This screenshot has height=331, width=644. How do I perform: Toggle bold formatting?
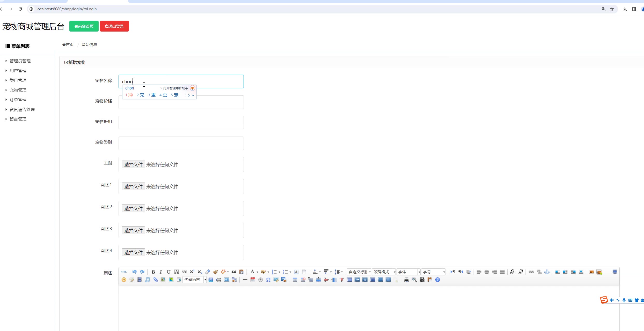click(x=153, y=272)
